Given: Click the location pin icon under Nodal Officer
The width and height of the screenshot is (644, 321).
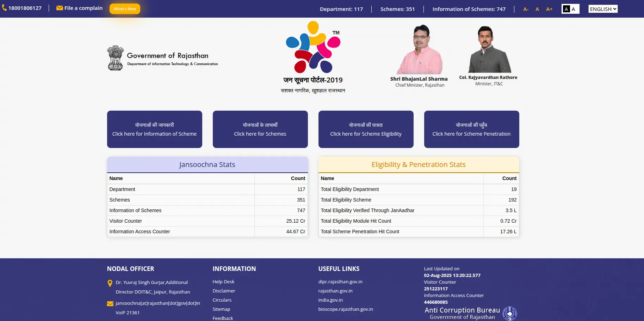Looking at the screenshot, I should (x=110, y=283).
